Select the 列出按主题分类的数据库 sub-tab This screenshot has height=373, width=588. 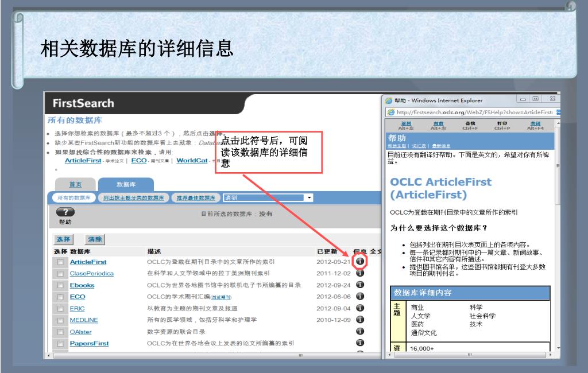coord(133,197)
